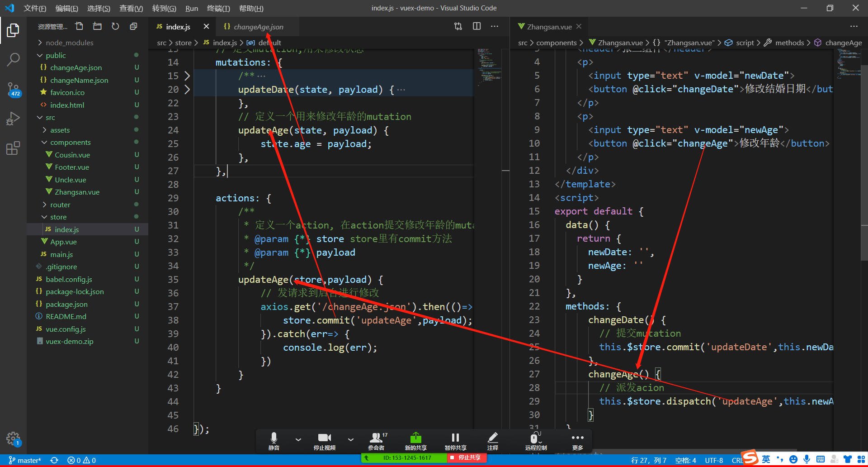Open Footer.vue in file explorer

(x=72, y=167)
